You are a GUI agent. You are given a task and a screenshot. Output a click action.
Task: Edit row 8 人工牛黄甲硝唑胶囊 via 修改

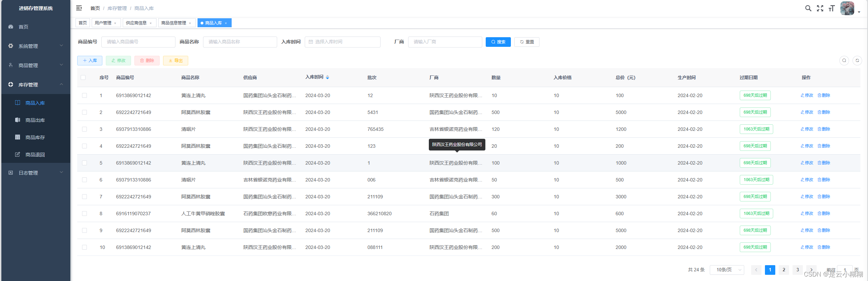point(807,214)
